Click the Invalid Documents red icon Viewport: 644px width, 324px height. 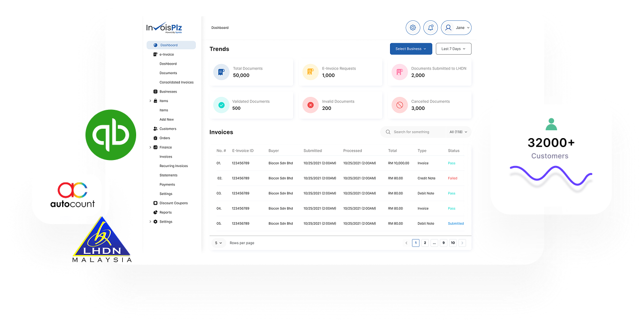tap(311, 105)
